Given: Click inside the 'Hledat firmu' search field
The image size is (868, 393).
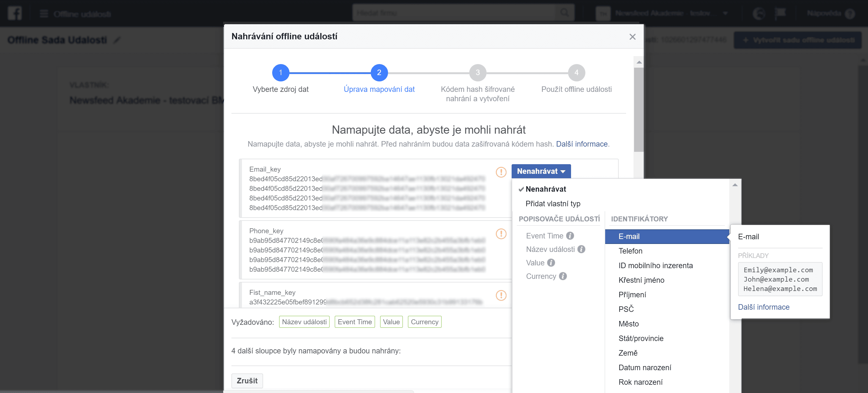Looking at the screenshot, I should point(438,13).
